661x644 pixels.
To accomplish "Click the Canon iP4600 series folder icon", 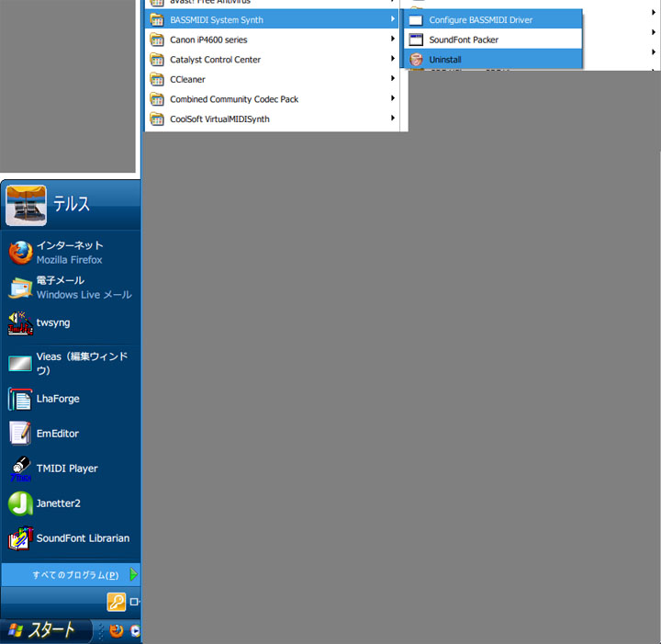I will click(x=157, y=40).
